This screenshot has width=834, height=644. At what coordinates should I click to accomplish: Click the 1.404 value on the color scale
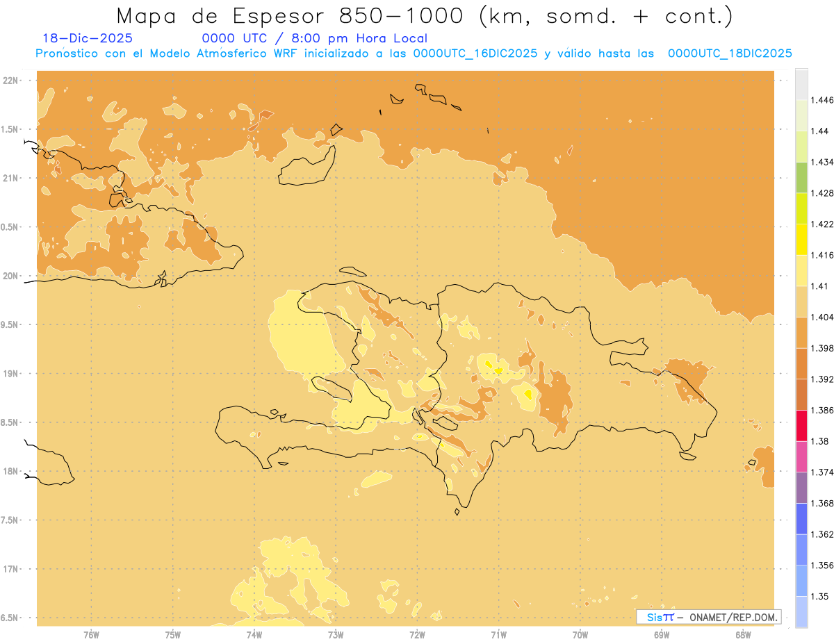(824, 317)
